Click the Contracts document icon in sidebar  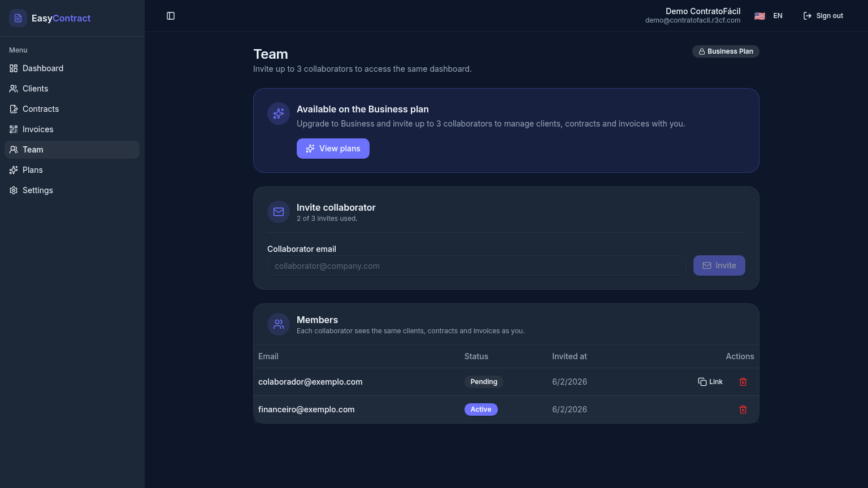(14, 109)
